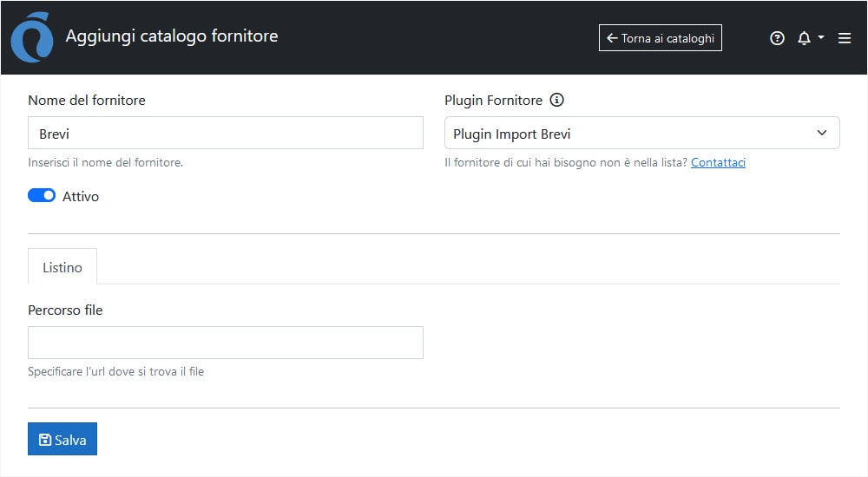Click the Plugin Fornitore info icon
The width and height of the screenshot is (868, 477).
556,100
